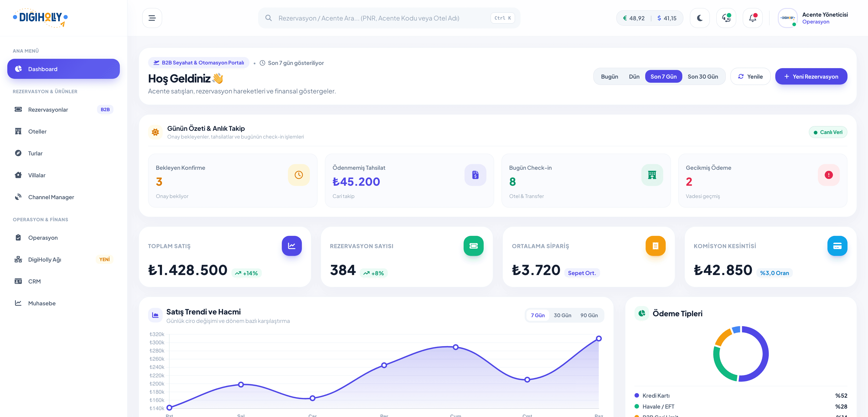
Task: Select the Dün date range
Action: pos(634,77)
